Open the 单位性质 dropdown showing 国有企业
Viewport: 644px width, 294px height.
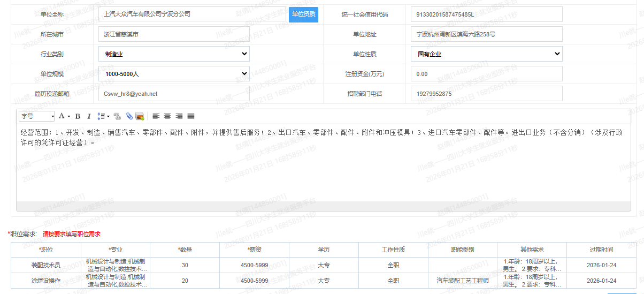click(487, 54)
